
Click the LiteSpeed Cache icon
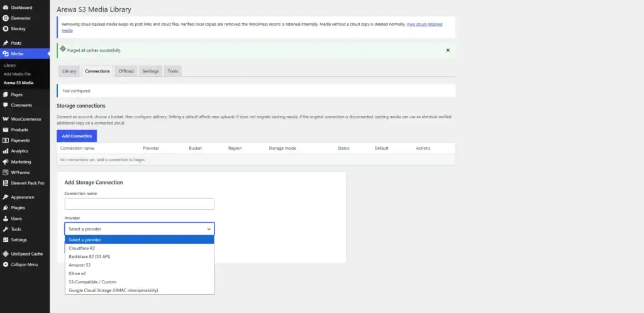[5, 254]
